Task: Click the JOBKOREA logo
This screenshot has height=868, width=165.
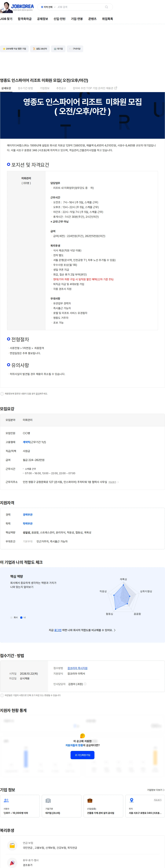Action: click(22, 6)
